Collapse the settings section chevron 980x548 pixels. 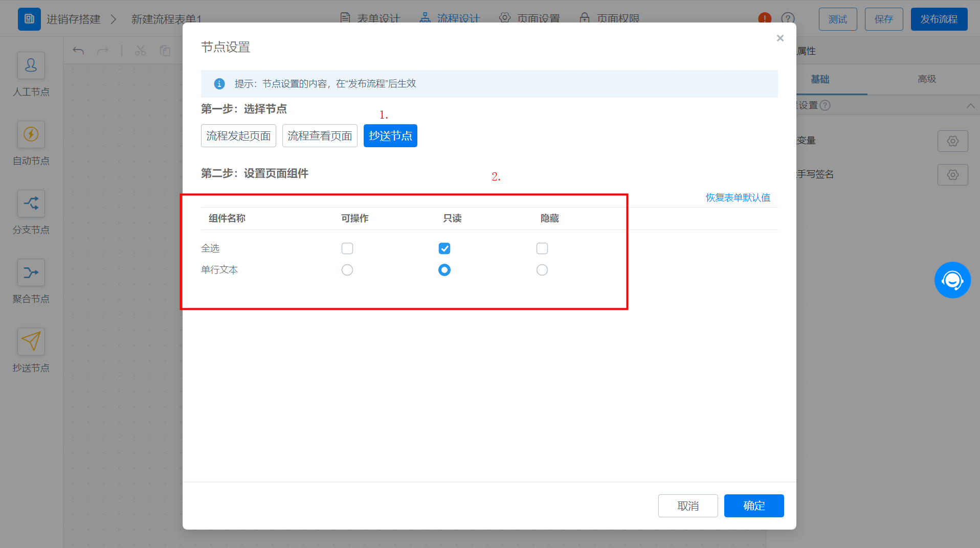click(970, 106)
